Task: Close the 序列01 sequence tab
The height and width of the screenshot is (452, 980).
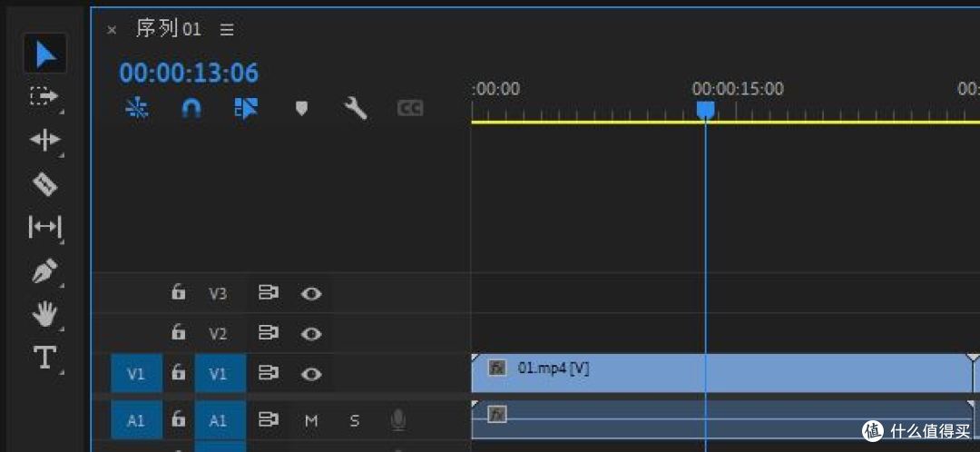Action: tap(112, 29)
